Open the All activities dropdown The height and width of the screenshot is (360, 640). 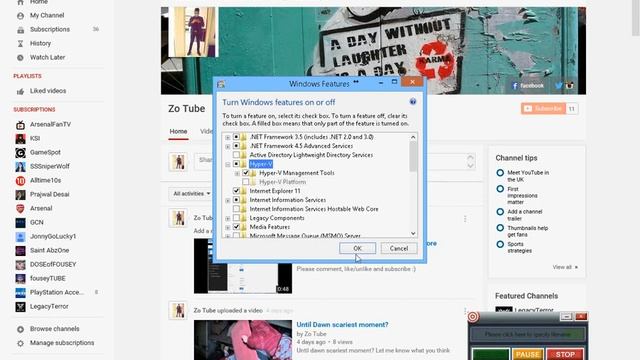click(x=191, y=193)
